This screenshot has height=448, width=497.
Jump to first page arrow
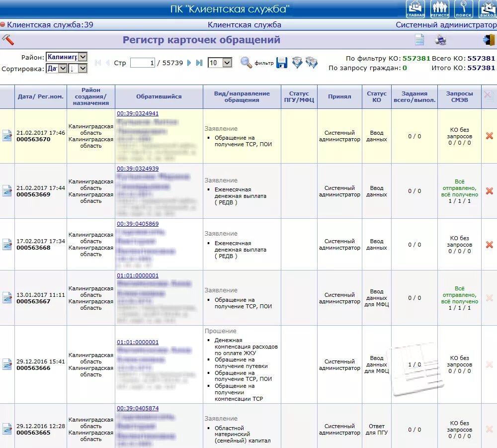point(98,63)
